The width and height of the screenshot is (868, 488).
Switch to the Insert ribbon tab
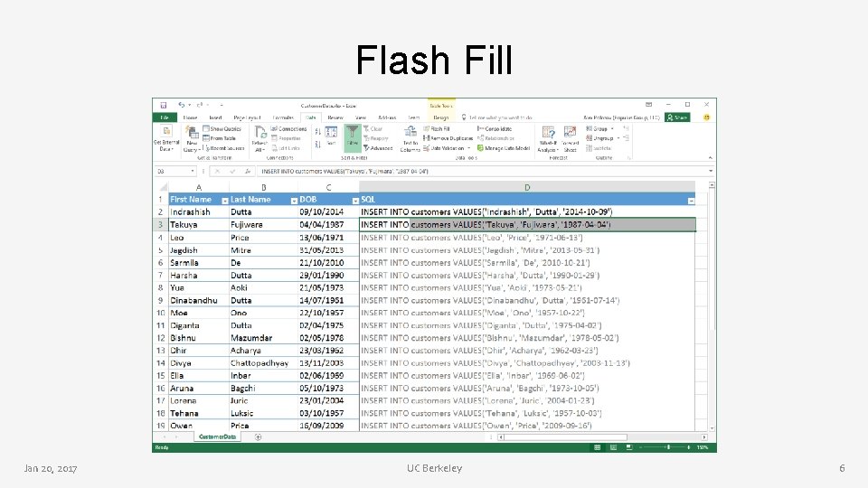point(215,117)
